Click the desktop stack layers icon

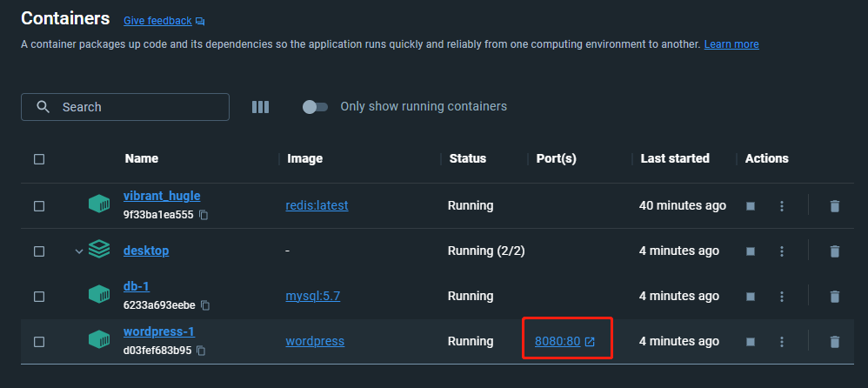click(99, 249)
